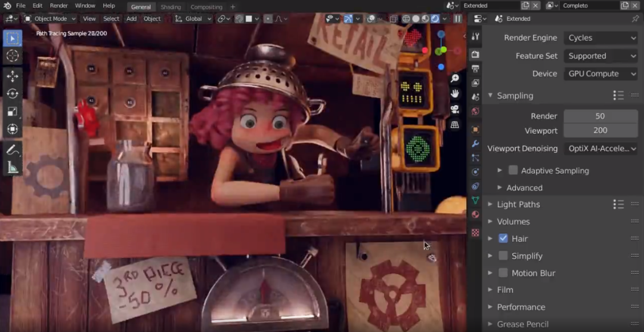Open the Object Mode dropdown
Image resolution: width=644 pixels, height=332 pixels.
(x=49, y=19)
